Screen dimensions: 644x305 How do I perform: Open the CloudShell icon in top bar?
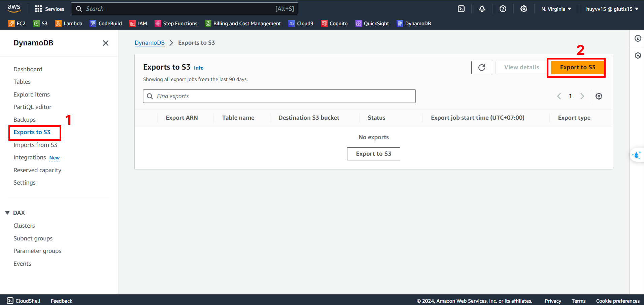(461, 9)
